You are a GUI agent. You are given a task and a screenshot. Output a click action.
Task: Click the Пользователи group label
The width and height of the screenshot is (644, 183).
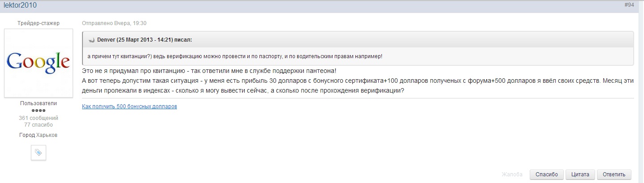coord(39,103)
